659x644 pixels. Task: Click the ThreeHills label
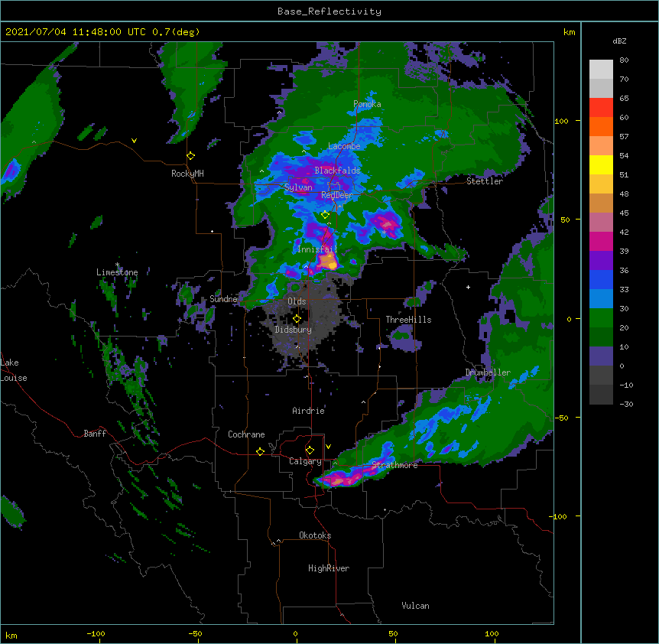(408, 320)
